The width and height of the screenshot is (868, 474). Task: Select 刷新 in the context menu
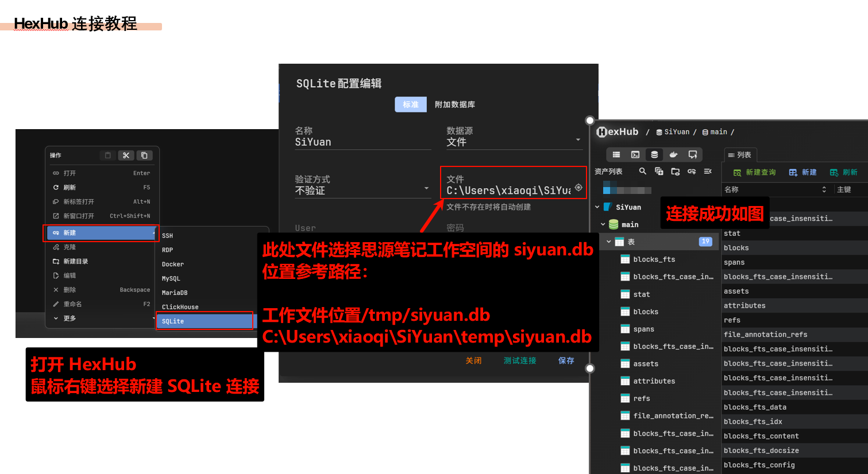coord(102,188)
